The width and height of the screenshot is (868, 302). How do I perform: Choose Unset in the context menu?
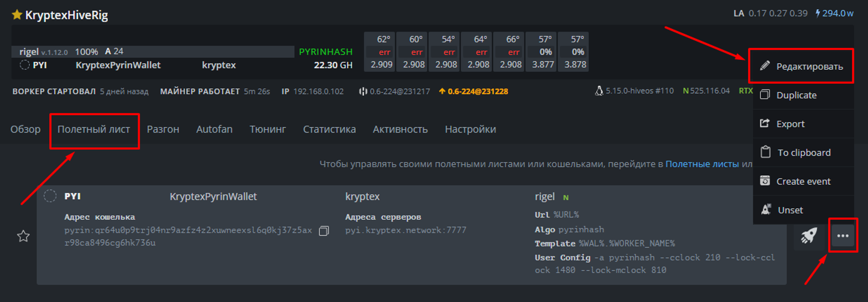(803, 210)
